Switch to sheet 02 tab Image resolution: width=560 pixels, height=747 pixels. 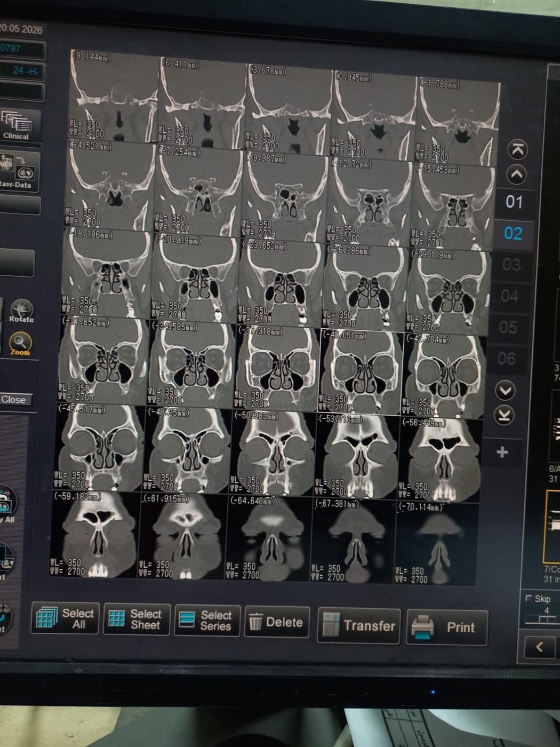coord(513,233)
